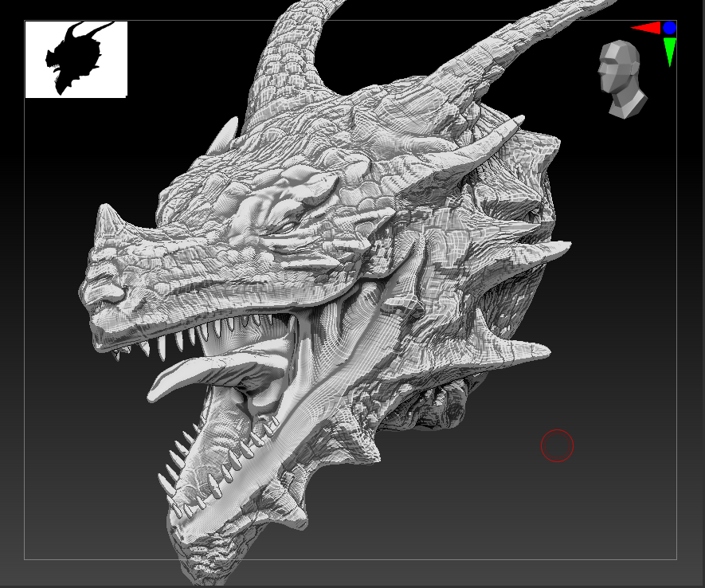This screenshot has width=705, height=588.
Task: Click the green Y-axis cone
Action: 669,52
